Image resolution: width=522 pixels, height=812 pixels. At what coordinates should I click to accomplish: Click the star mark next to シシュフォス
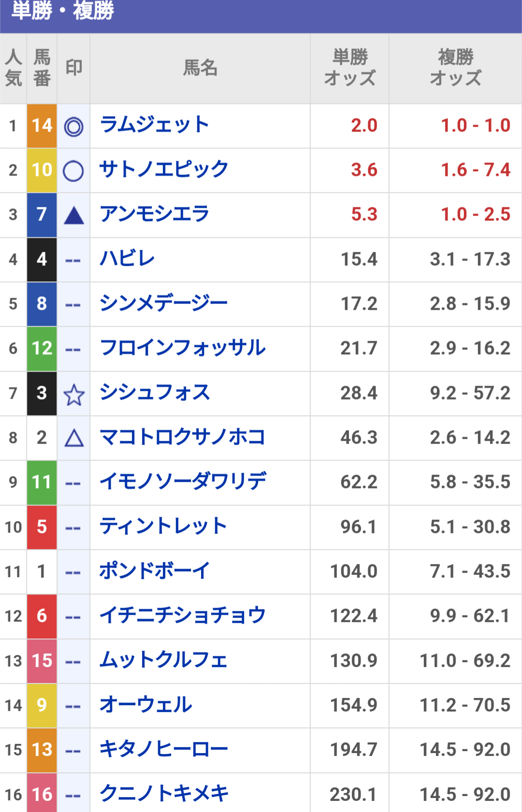point(74,395)
